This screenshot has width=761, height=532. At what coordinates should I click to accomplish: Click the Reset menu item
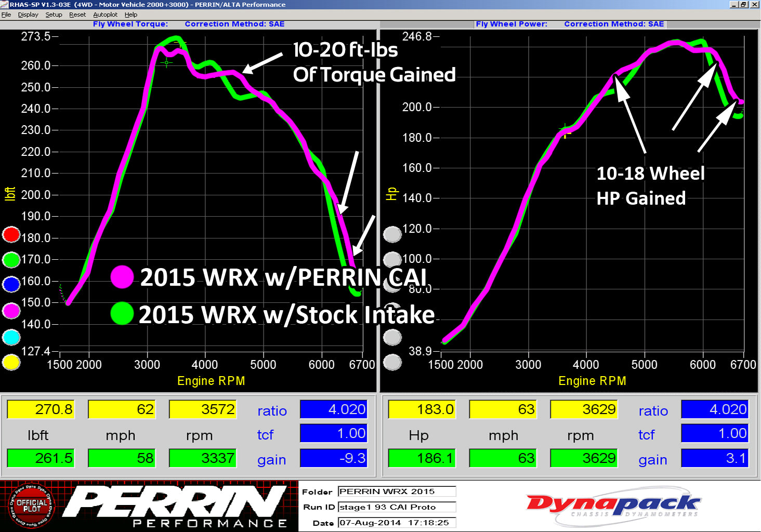tap(77, 15)
